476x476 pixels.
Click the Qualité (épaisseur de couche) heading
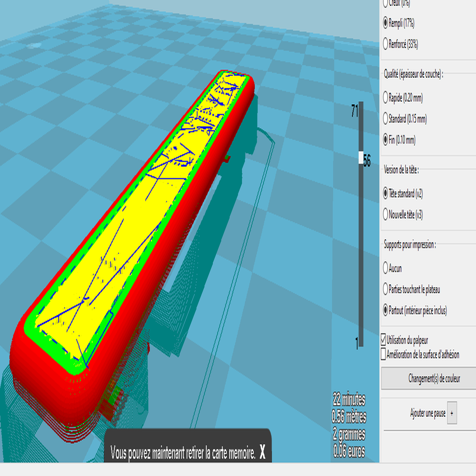pyautogui.click(x=413, y=74)
